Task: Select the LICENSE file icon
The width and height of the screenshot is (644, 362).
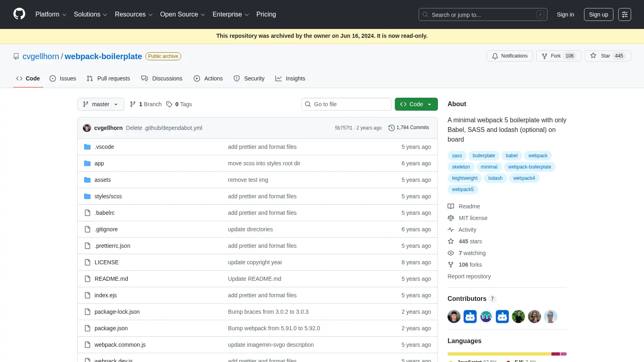Action: [x=87, y=262]
